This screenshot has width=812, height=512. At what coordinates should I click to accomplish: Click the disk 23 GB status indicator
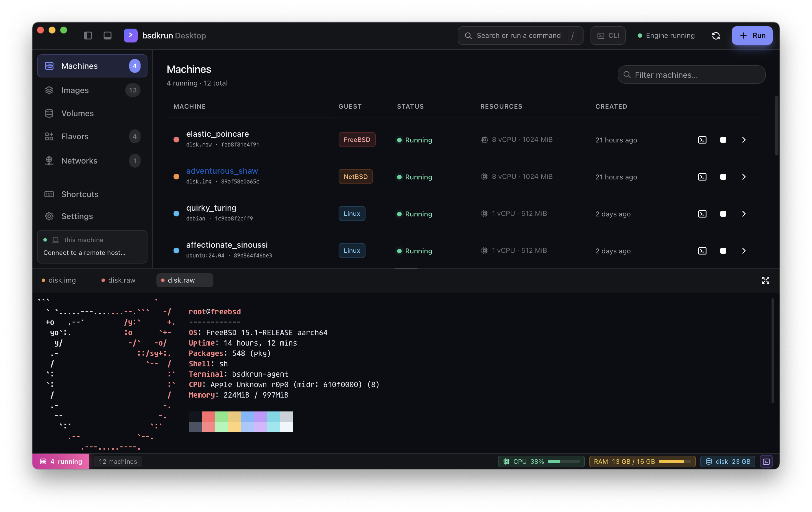coord(727,461)
